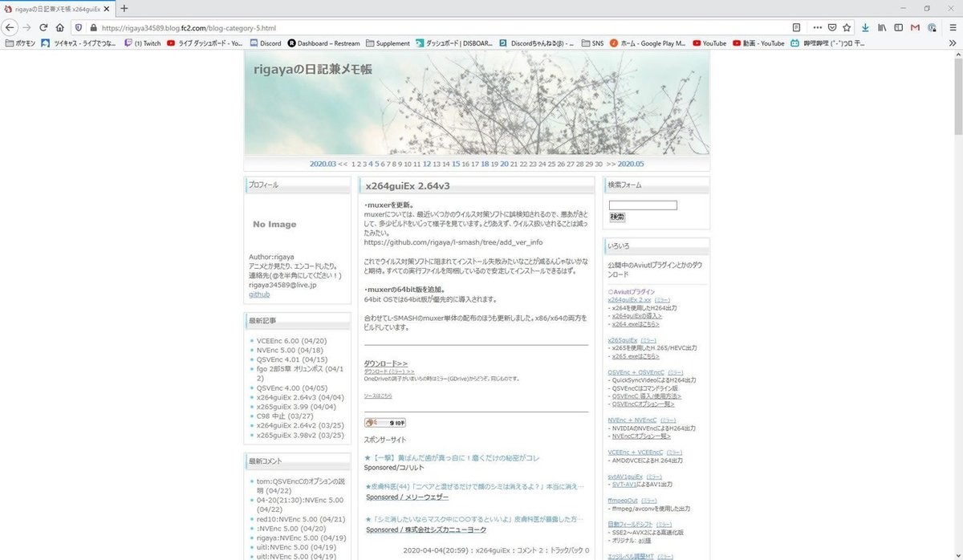This screenshot has height=560, width=963.
Task: Open the Discord bookmark
Action: click(x=266, y=43)
